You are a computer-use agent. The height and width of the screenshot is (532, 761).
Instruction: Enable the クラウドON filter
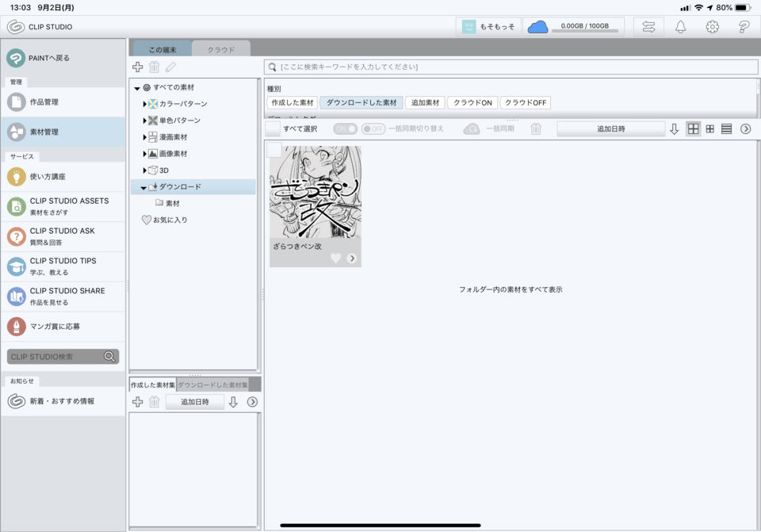click(x=472, y=103)
